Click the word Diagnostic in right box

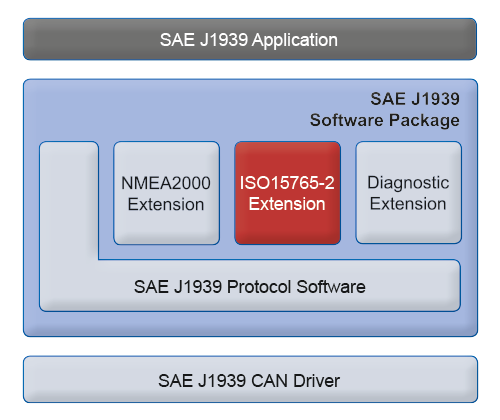coord(408,183)
